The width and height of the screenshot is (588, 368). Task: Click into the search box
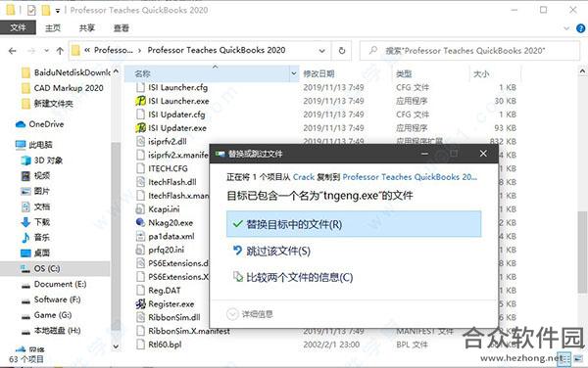click(x=469, y=51)
